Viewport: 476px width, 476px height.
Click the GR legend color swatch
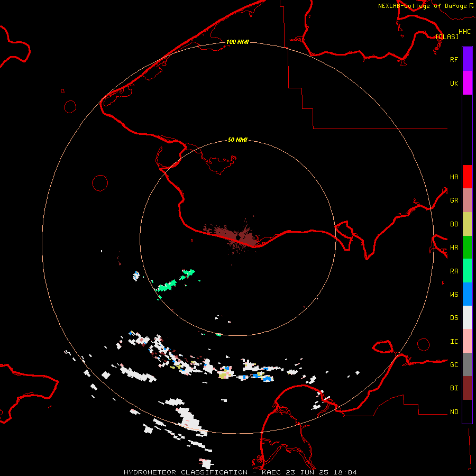467,200
